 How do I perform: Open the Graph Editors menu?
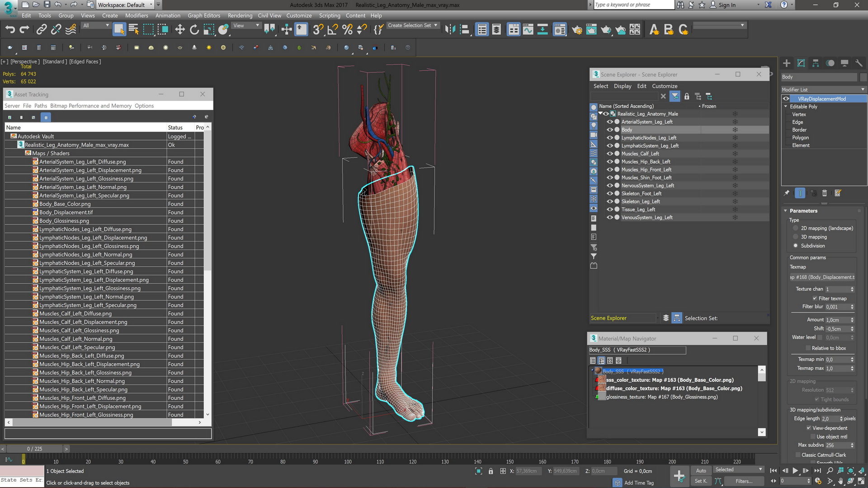pos(204,15)
